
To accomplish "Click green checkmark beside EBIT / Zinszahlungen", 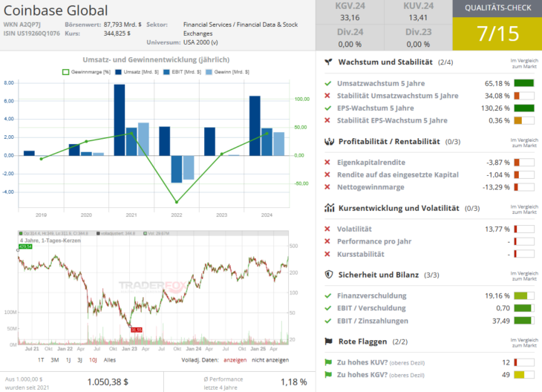I will point(328,321).
